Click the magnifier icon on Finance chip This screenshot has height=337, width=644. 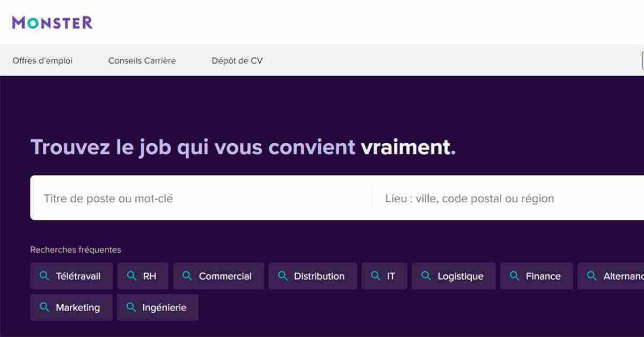(514, 276)
